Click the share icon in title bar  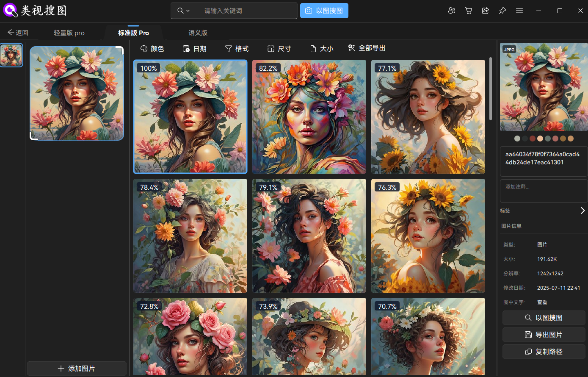pos(486,11)
